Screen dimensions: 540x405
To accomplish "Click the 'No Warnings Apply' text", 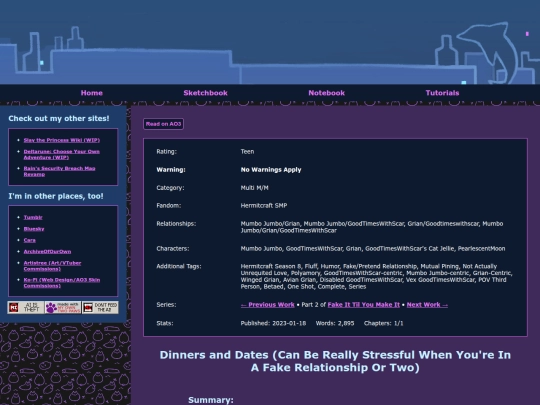I will pyautogui.click(x=271, y=170).
